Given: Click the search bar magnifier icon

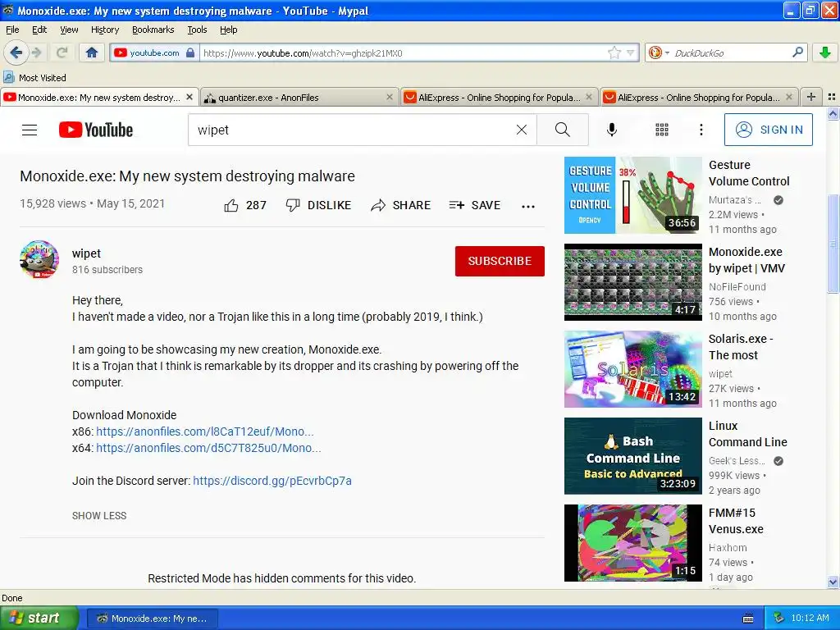Looking at the screenshot, I should tap(797, 52).
